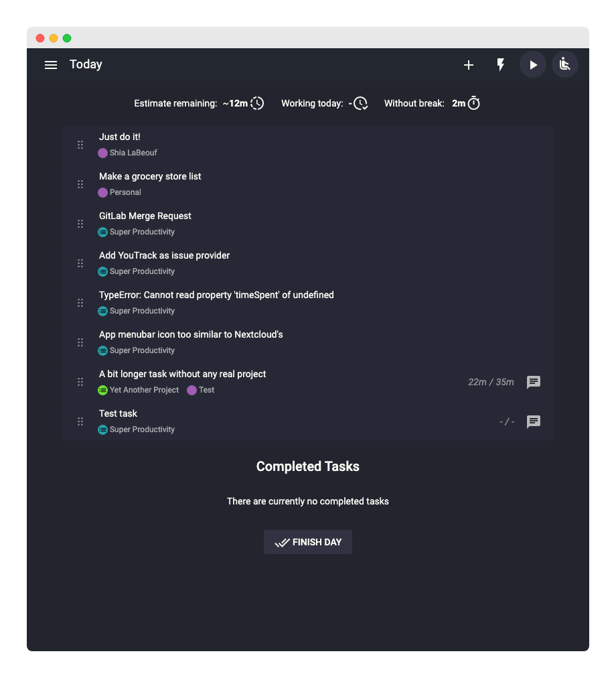Click drag handle of GitLab Merge Request
Image resolution: width=616 pixels, height=678 pixels.
click(80, 224)
